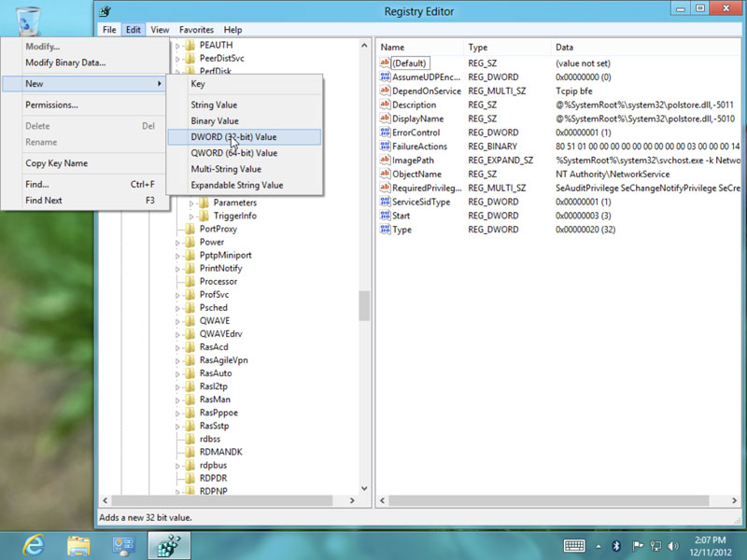Click the ImagePath value icon
Viewport: 747px width, 560px height.
[385, 161]
